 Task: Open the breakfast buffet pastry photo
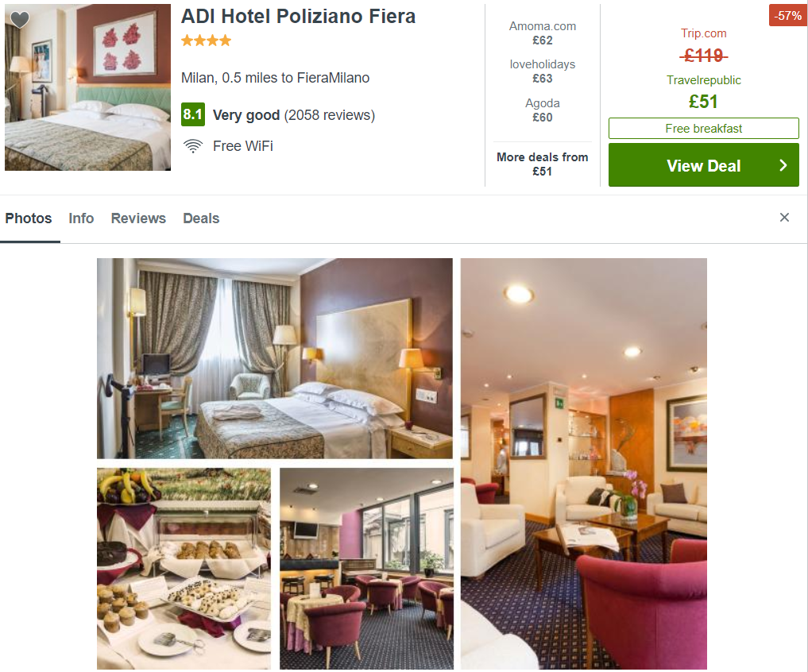tap(184, 569)
